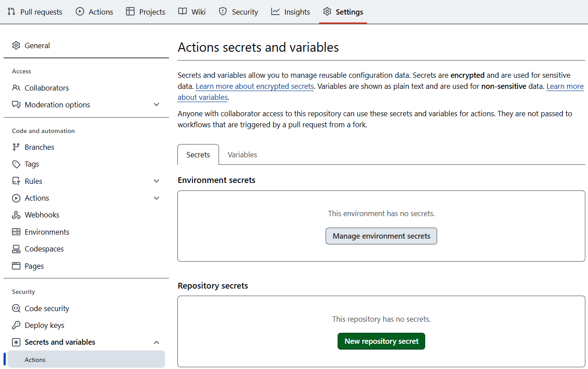Click 'Code and automation' section label

pyautogui.click(x=43, y=131)
